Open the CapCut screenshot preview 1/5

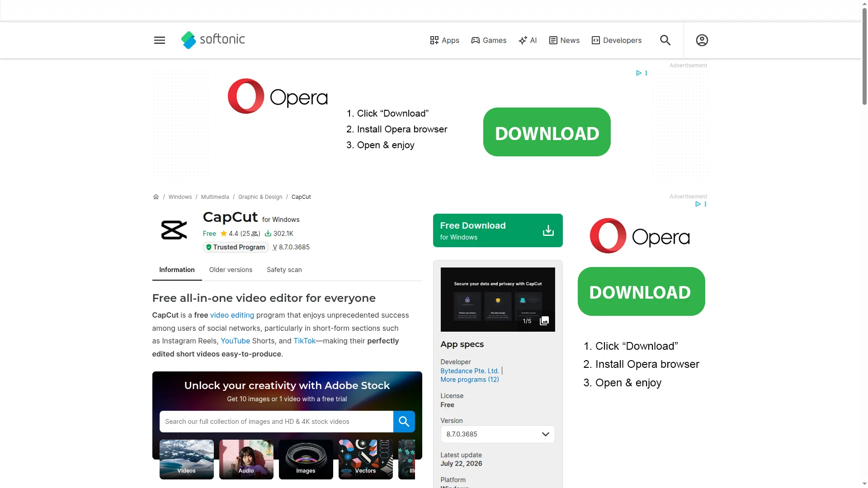[x=497, y=300]
